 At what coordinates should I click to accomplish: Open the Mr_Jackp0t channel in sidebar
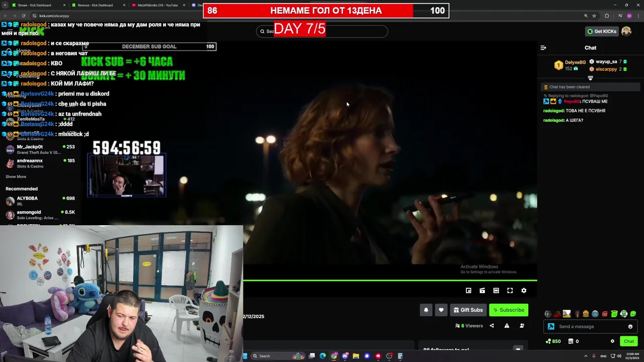(40, 149)
